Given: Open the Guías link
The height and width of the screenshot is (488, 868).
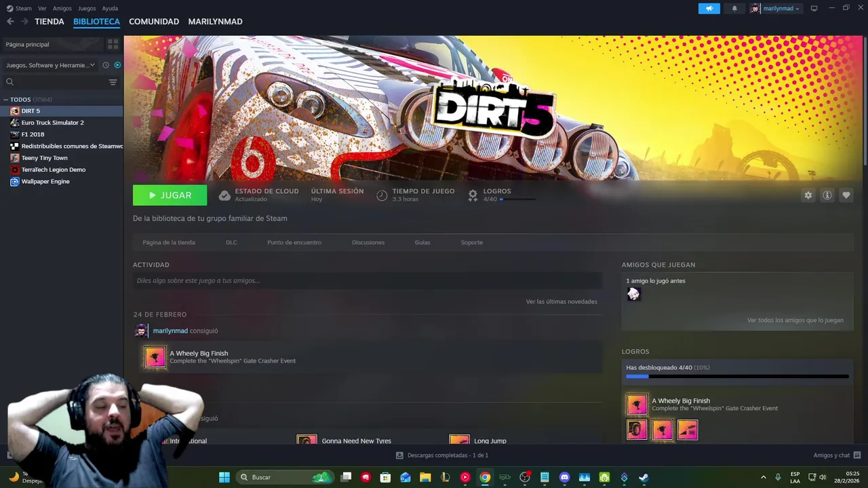Looking at the screenshot, I should click(x=422, y=243).
